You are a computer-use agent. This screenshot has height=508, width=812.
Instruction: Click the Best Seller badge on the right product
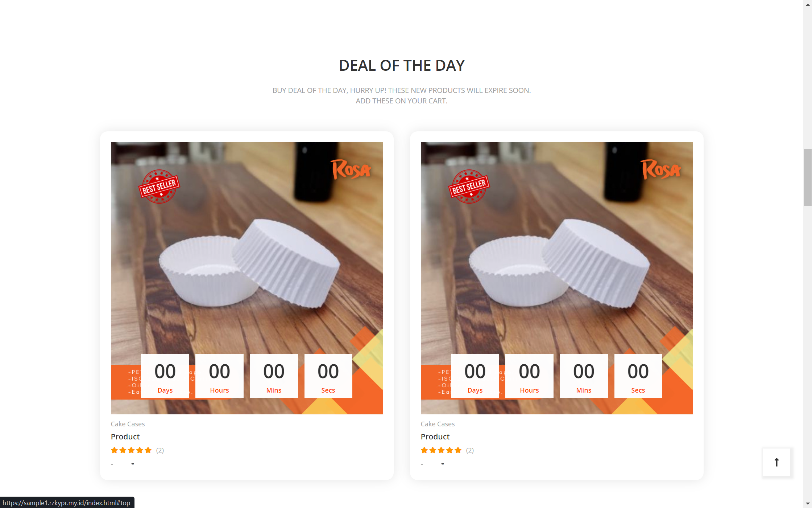coord(469,187)
